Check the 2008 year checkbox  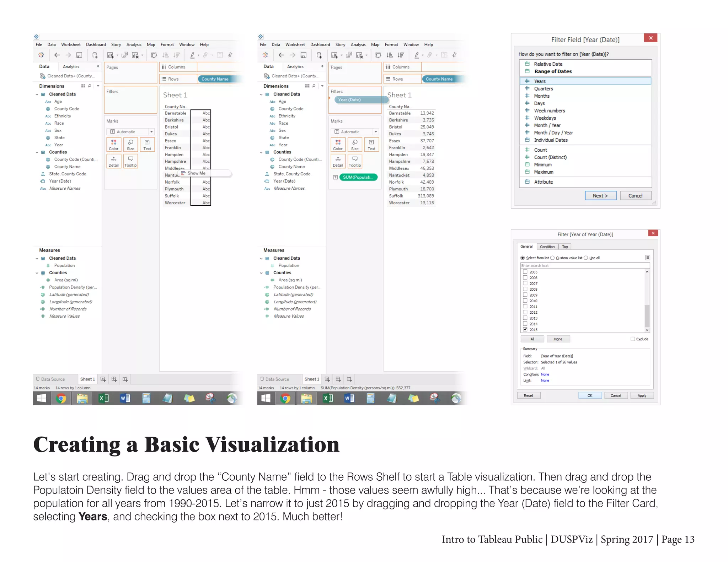coord(525,289)
